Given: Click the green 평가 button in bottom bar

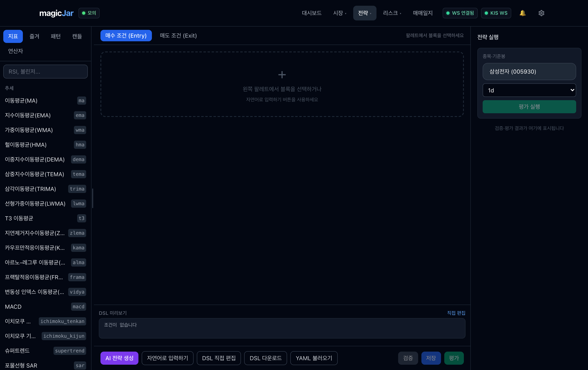Looking at the screenshot, I should click(454, 358).
